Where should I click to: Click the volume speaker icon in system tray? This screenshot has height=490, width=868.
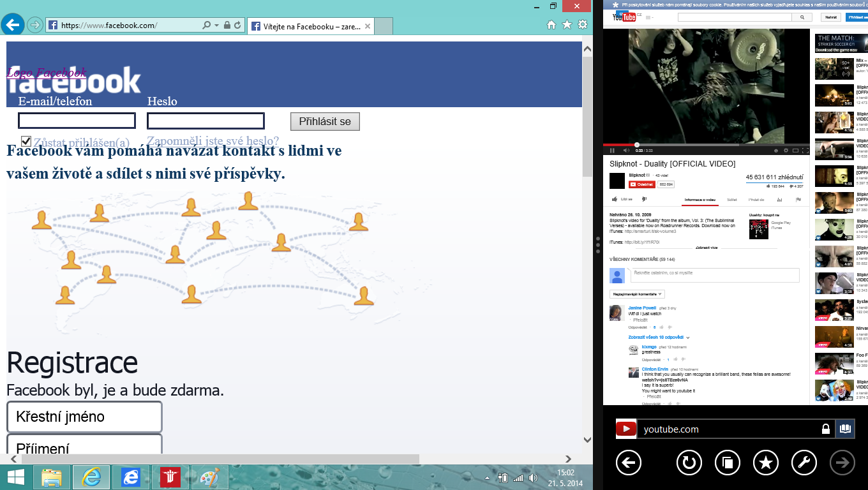[532, 477]
